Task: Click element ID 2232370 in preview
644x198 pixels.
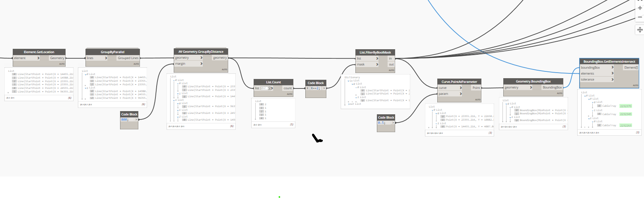Action: [626, 106]
